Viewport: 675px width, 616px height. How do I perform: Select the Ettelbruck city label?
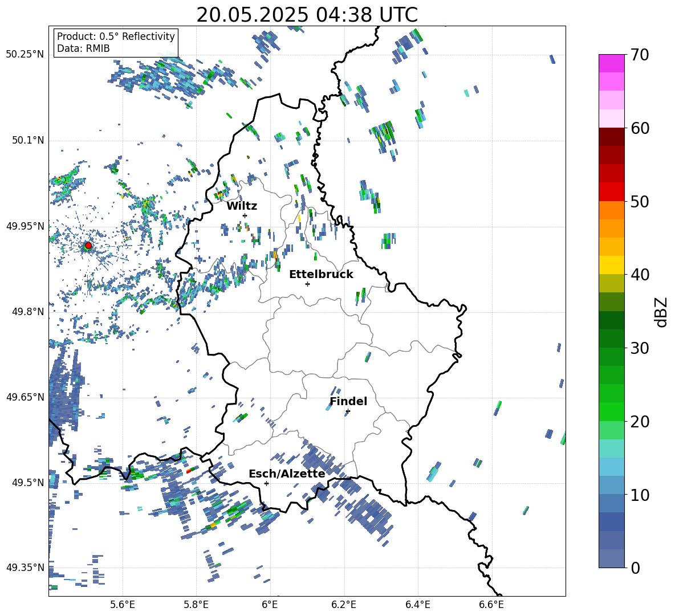(321, 275)
